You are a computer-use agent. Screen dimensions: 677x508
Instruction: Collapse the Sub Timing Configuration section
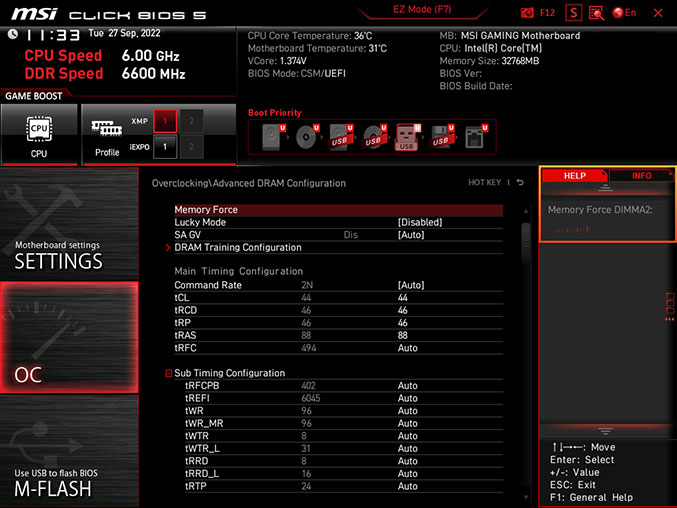pyautogui.click(x=168, y=373)
